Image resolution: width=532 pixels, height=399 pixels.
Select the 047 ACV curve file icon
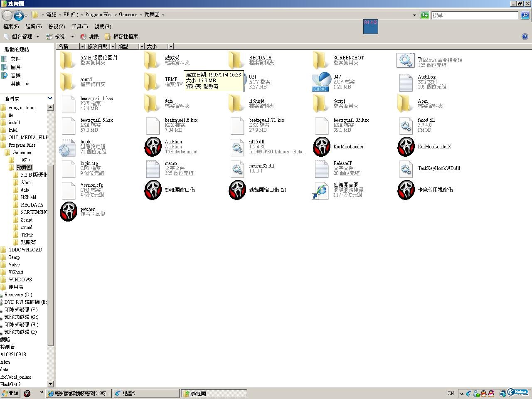[x=321, y=82]
